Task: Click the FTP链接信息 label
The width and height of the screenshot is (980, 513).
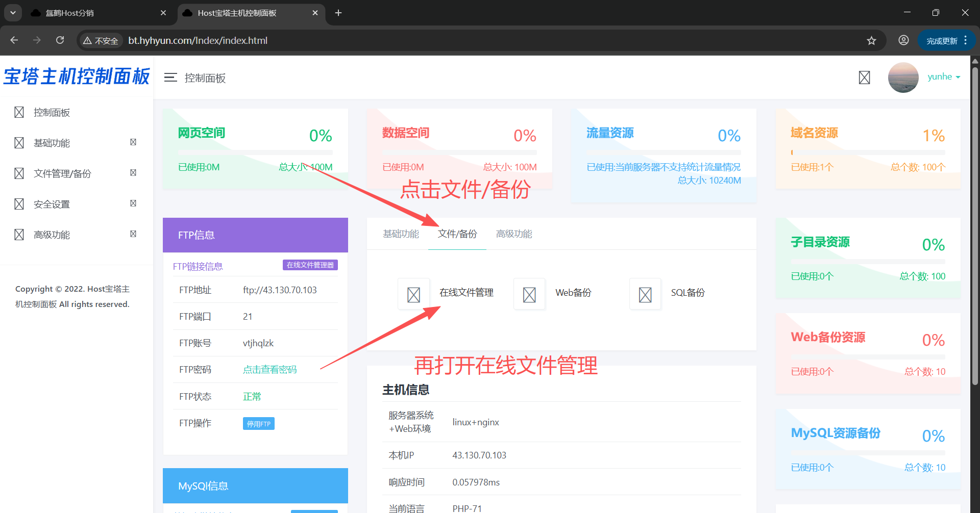Action: tap(198, 266)
